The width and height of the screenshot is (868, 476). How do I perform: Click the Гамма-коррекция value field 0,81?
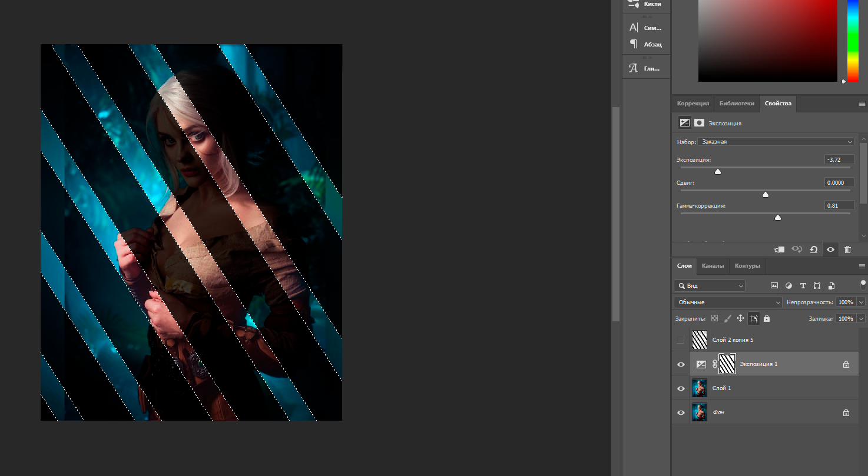click(x=839, y=205)
